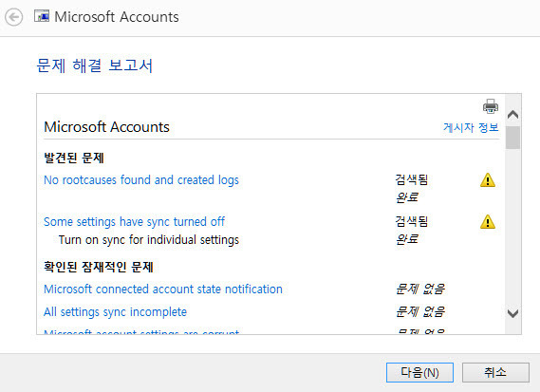Screen dimensions: 540x392
Task: Click the report scrollbar up arrow
Action: (512, 114)
